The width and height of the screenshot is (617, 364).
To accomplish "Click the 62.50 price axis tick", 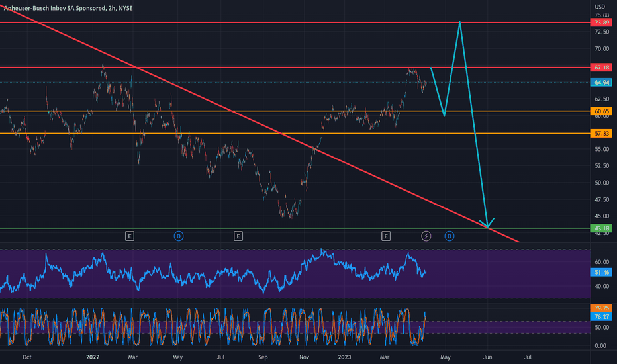I will pyautogui.click(x=602, y=99).
